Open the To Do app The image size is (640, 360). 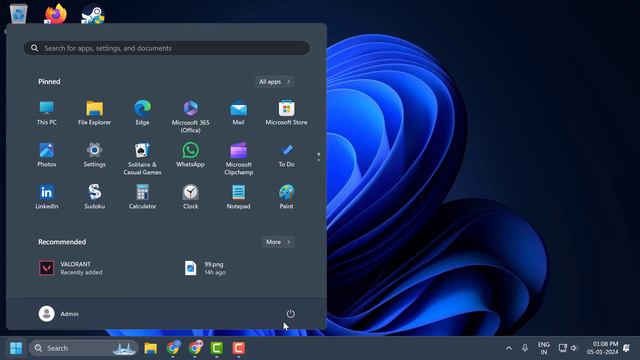coord(286,155)
